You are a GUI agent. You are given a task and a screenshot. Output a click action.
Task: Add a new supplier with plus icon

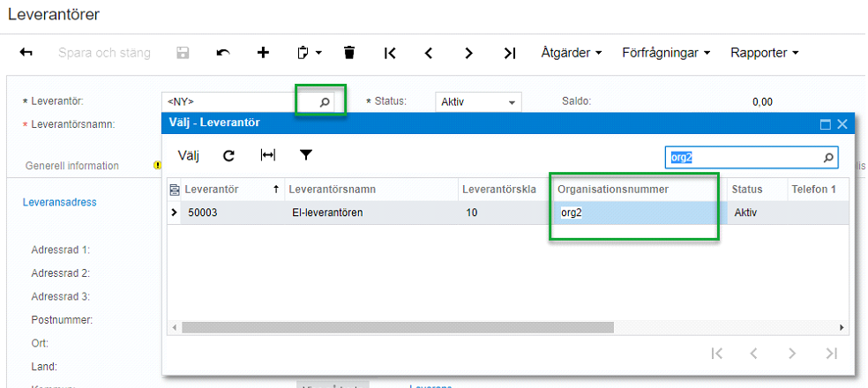264,53
